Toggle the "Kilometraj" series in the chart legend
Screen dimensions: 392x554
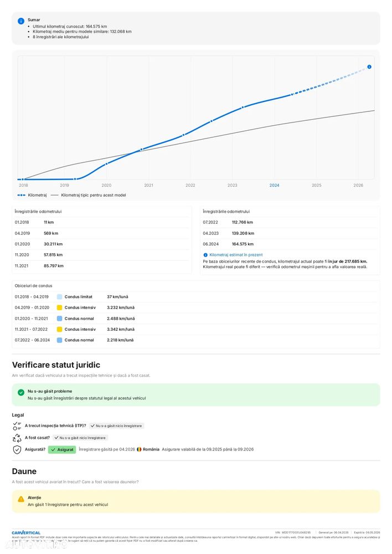(x=32, y=195)
